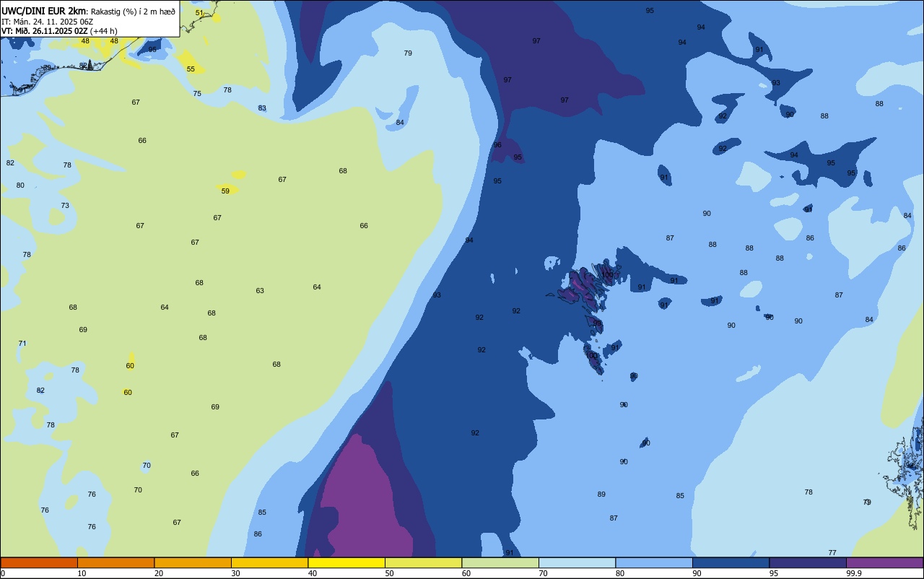Click the map value "83"

pyautogui.click(x=262, y=108)
